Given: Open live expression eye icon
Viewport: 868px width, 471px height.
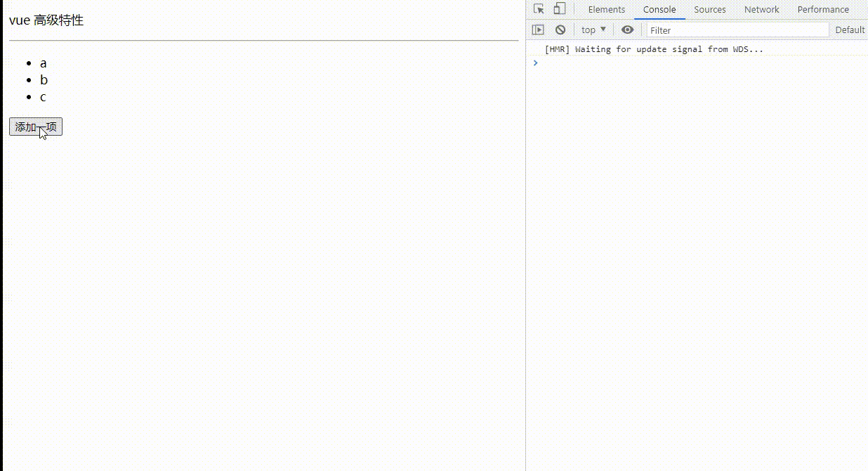Looking at the screenshot, I should point(628,30).
